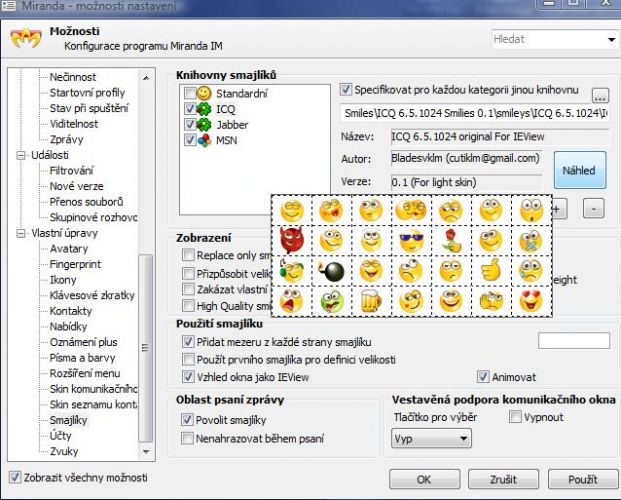Image resolution: width=621 pixels, height=500 pixels.
Task: Open the Vyp button-selection dropdown
Action: (431, 439)
